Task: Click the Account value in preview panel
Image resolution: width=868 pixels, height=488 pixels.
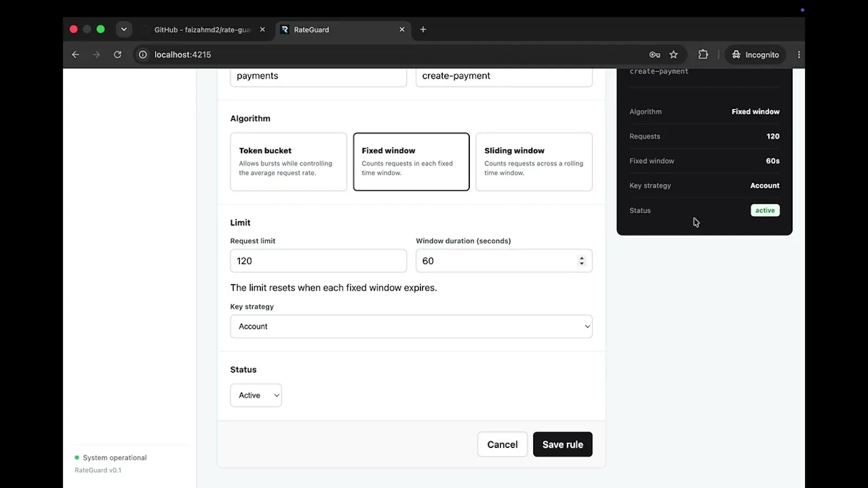Action: coord(764,185)
